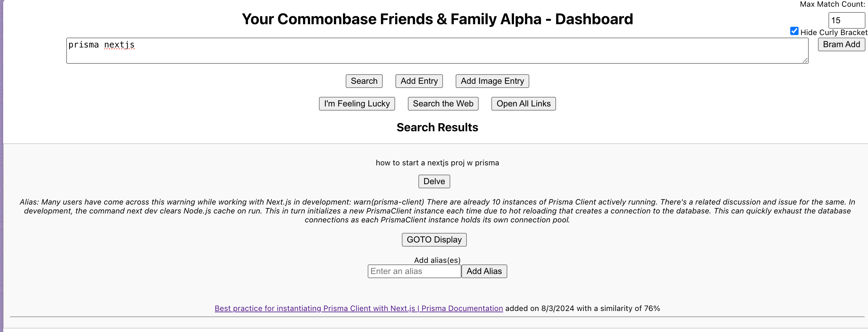Click the result title about nextjs proj
Image resolution: width=868 pixels, height=332 pixels.
437,163
